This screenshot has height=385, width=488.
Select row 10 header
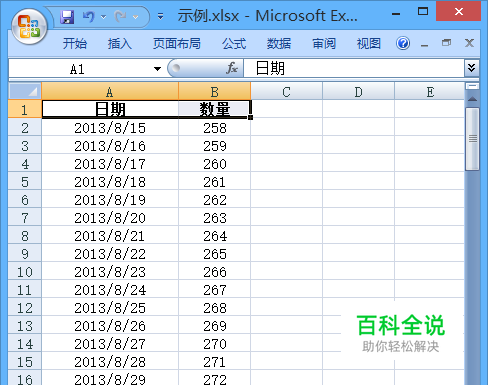click(x=25, y=272)
